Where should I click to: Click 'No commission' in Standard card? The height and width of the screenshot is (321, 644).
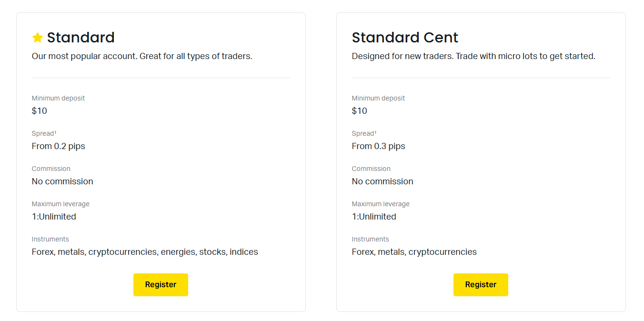[x=62, y=181]
